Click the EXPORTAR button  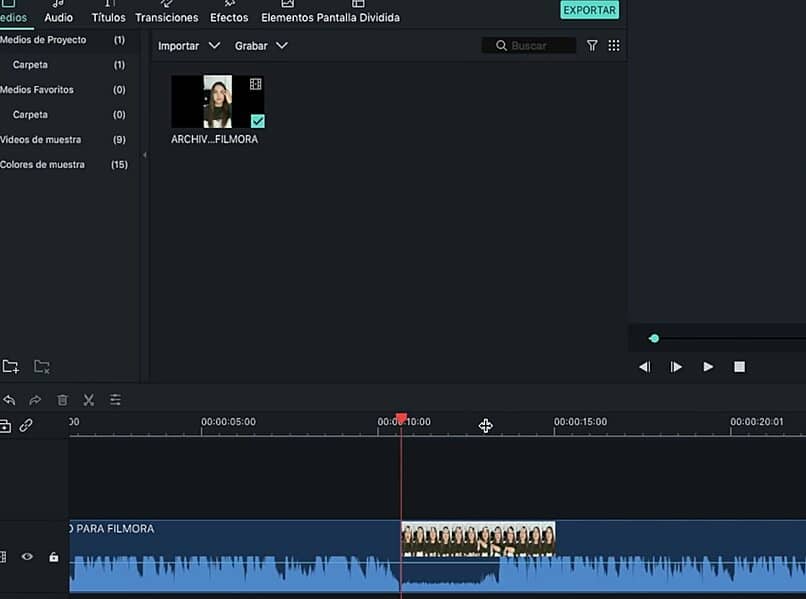589,10
